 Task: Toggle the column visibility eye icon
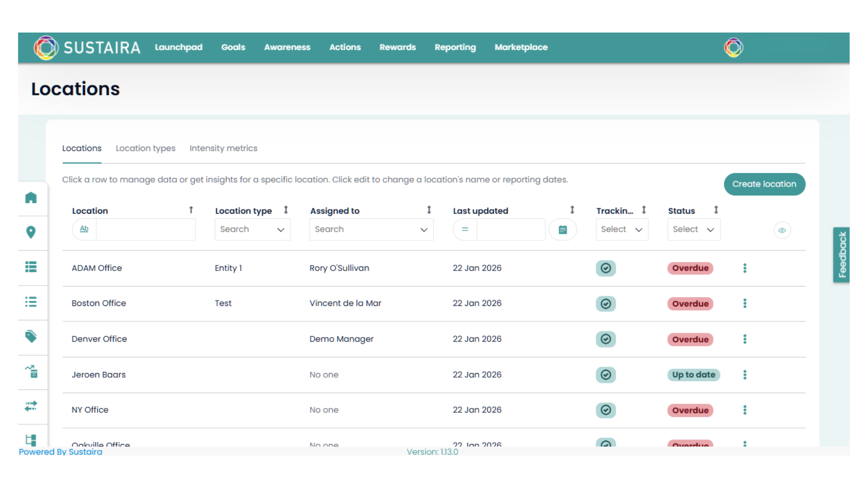tap(782, 230)
